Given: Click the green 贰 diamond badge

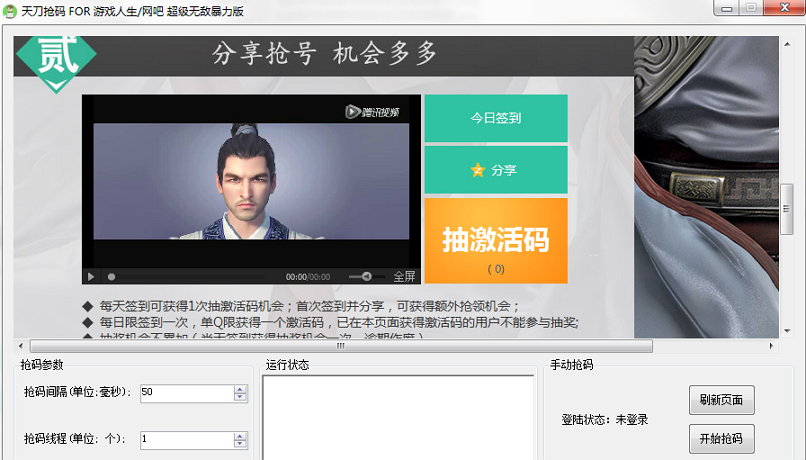Looking at the screenshot, I should point(56,63).
